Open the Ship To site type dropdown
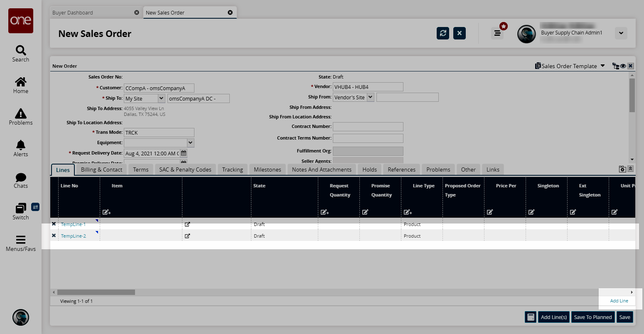The width and height of the screenshot is (644, 334). click(161, 98)
